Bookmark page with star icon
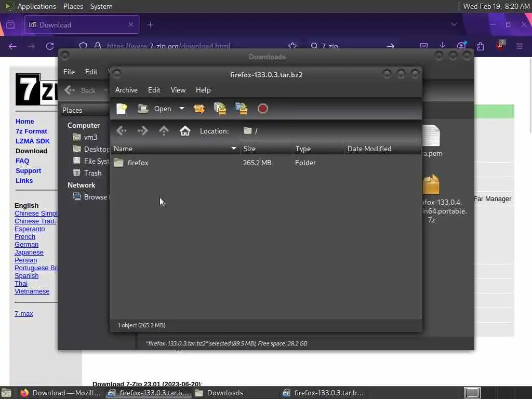The width and height of the screenshot is (532, 399). coord(292,46)
